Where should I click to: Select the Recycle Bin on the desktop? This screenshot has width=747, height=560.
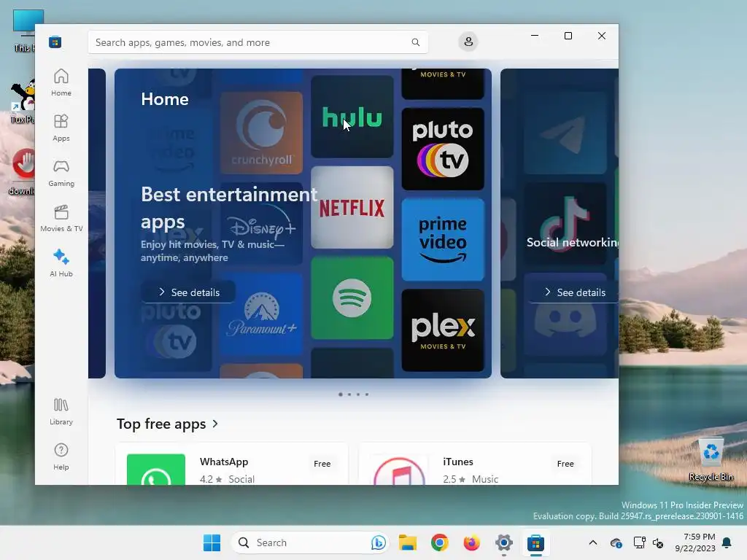[711, 459]
